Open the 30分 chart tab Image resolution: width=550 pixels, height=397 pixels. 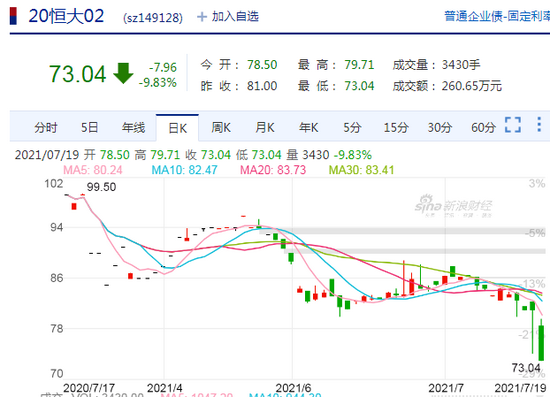click(x=440, y=127)
